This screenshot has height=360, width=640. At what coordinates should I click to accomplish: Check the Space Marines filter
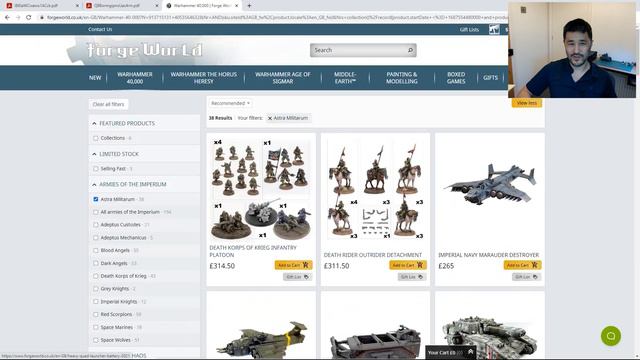point(96,327)
